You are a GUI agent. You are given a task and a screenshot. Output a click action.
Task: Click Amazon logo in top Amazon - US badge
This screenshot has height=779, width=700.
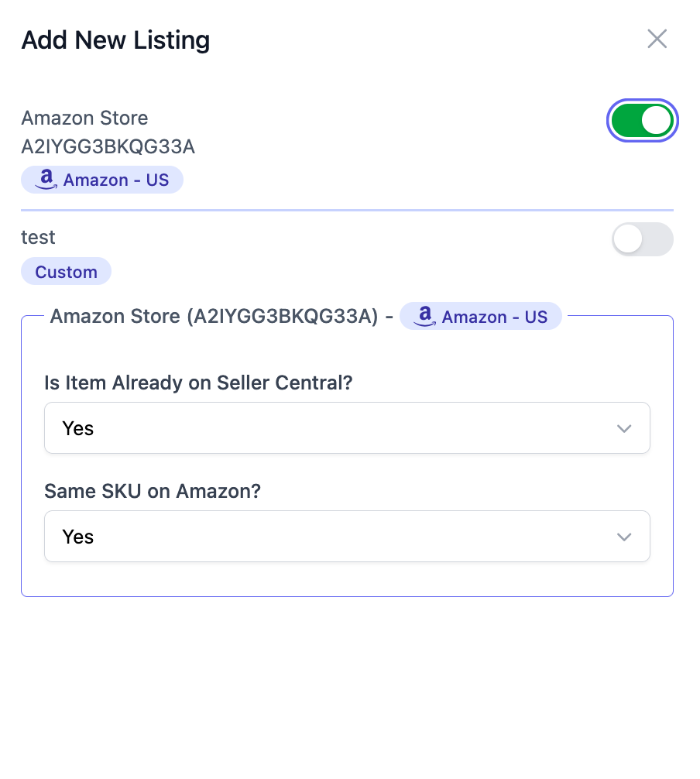[46, 179]
